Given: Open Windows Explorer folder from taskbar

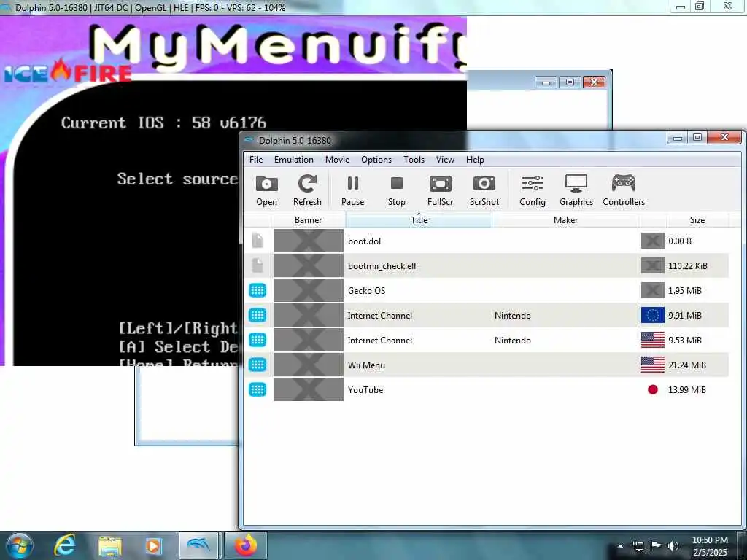Looking at the screenshot, I should [110, 545].
